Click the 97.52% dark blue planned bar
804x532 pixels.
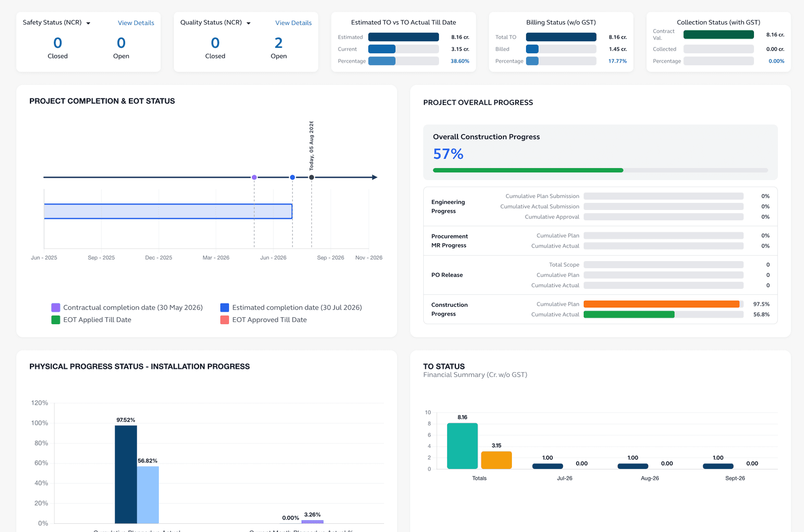(126, 474)
